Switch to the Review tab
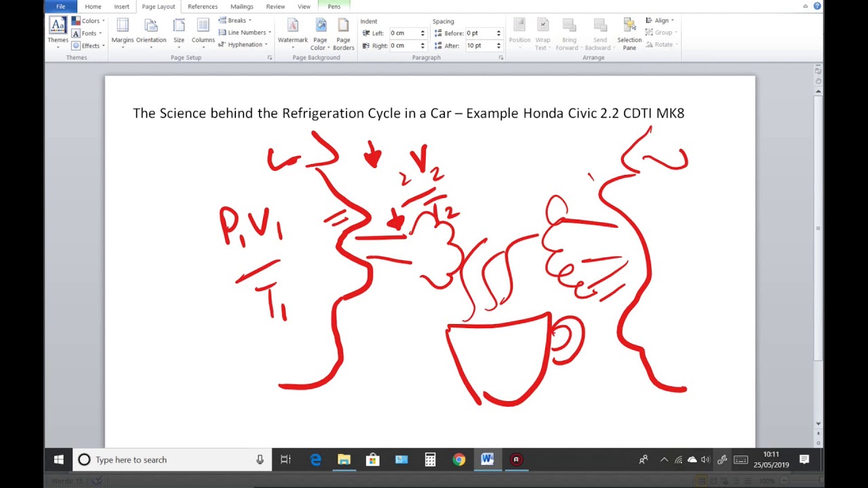 tap(275, 6)
